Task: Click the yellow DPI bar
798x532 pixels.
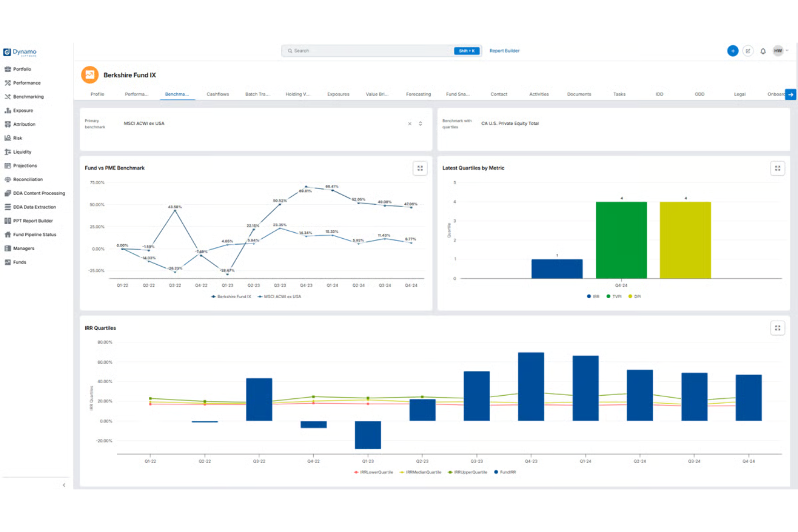Action: coord(685,240)
